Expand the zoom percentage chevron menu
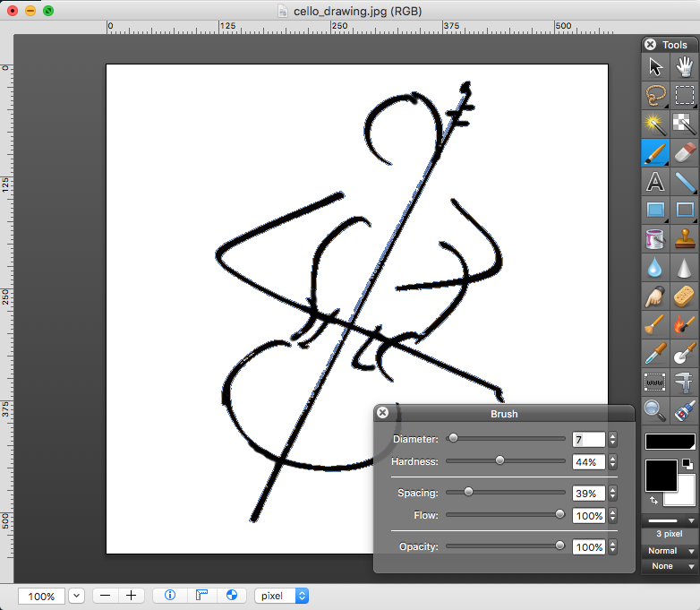Image resolution: width=700 pixels, height=610 pixels. [76, 596]
